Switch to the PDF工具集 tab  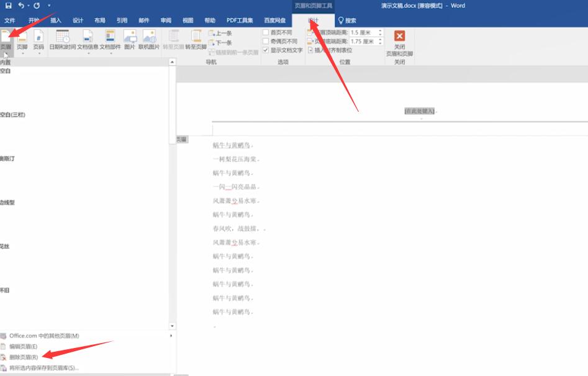click(x=240, y=21)
